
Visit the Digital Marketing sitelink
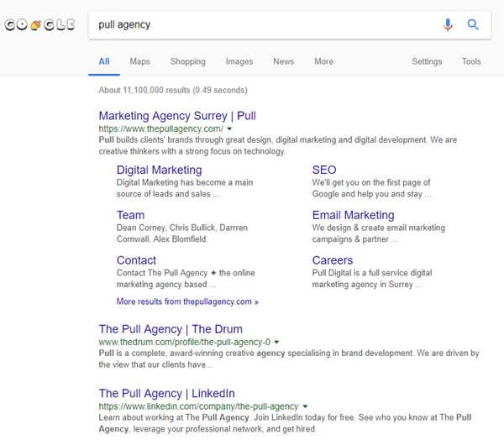coord(159,170)
